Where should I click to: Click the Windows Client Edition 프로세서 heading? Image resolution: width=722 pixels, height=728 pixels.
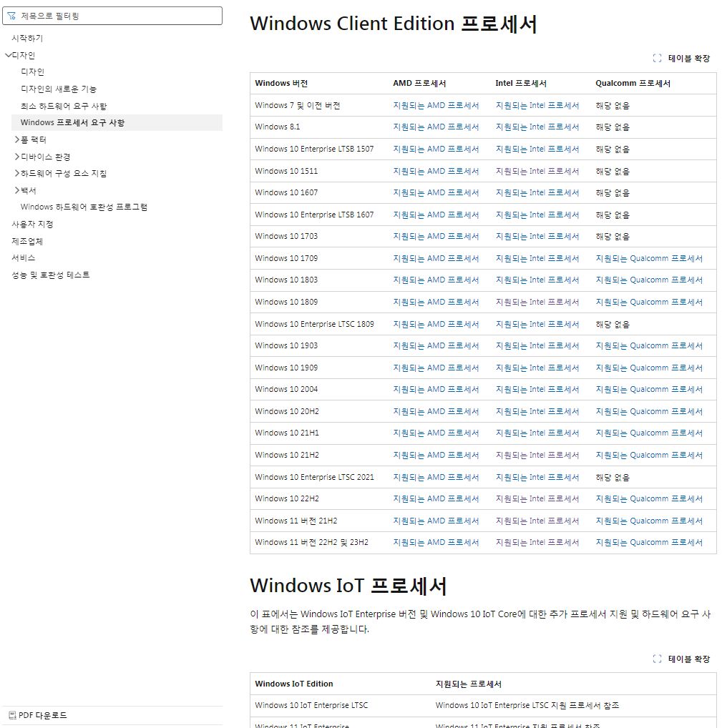pyautogui.click(x=393, y=23)
